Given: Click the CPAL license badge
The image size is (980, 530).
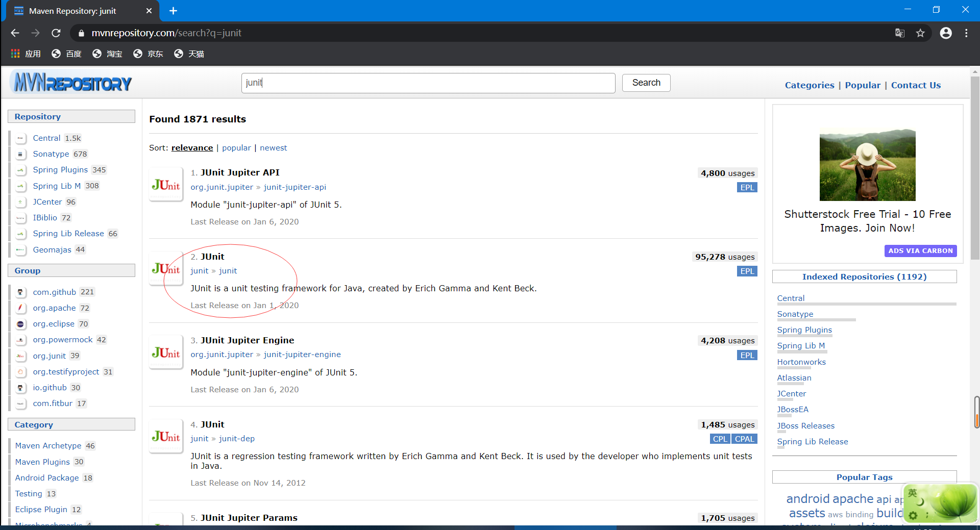Looking at the screenshot, I should pos(744,439).
